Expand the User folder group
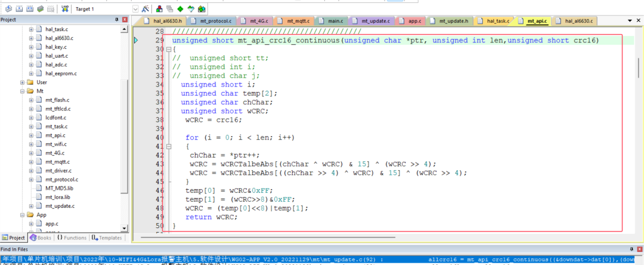The image size is (644, 265). point(22,82)
